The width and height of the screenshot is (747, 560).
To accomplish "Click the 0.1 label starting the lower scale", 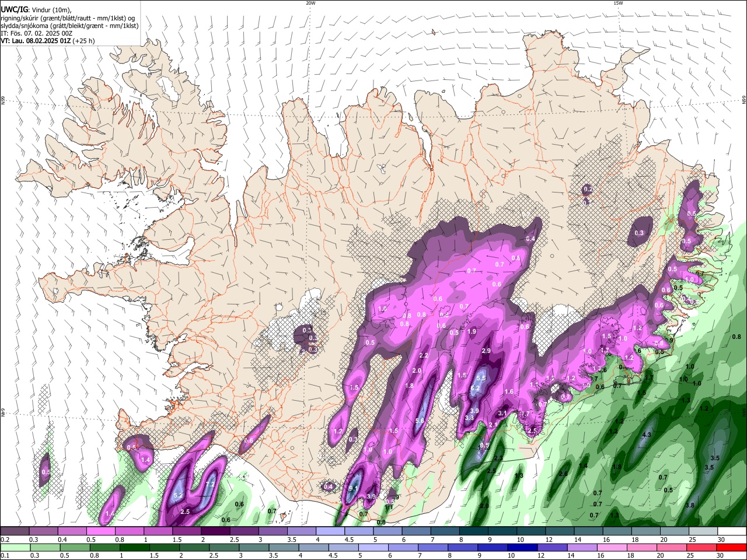I will [5, 556].
